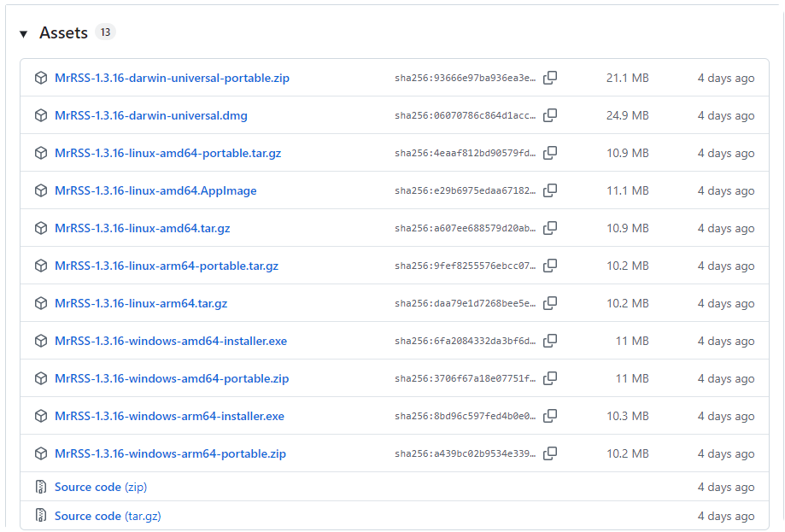Image resolution: width=785 pixels, height=532 pixels.
Task: Copy SHA256 hash for darwin-universal.dmg
Action: tap(550, 115)
